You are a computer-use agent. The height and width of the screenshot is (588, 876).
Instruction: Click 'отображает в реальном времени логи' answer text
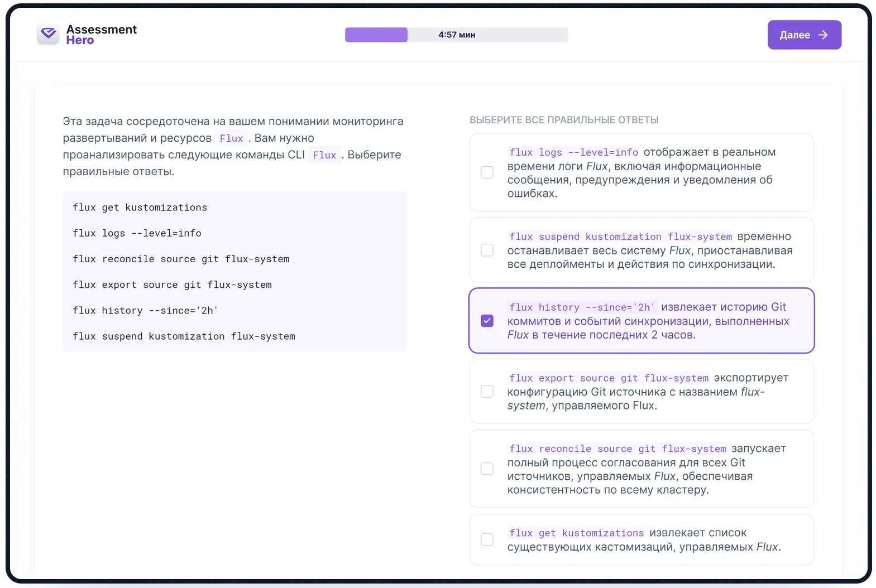point(641,173)
